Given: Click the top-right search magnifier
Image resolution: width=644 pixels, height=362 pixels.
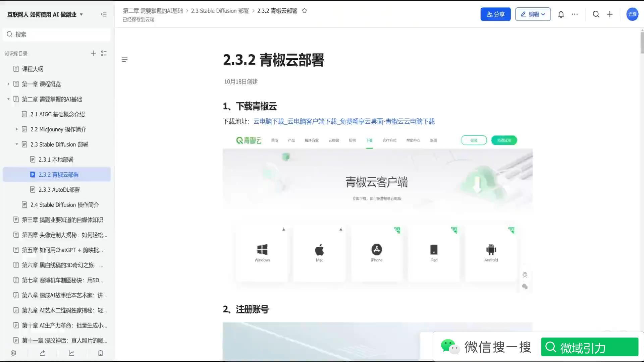Looking at the screenshot, I should [596, 14].
